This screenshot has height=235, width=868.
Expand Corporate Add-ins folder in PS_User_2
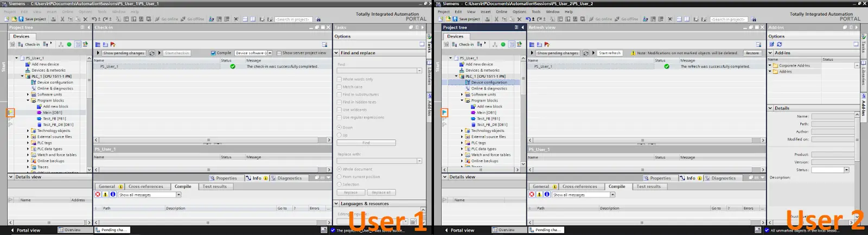coord(770,66)
